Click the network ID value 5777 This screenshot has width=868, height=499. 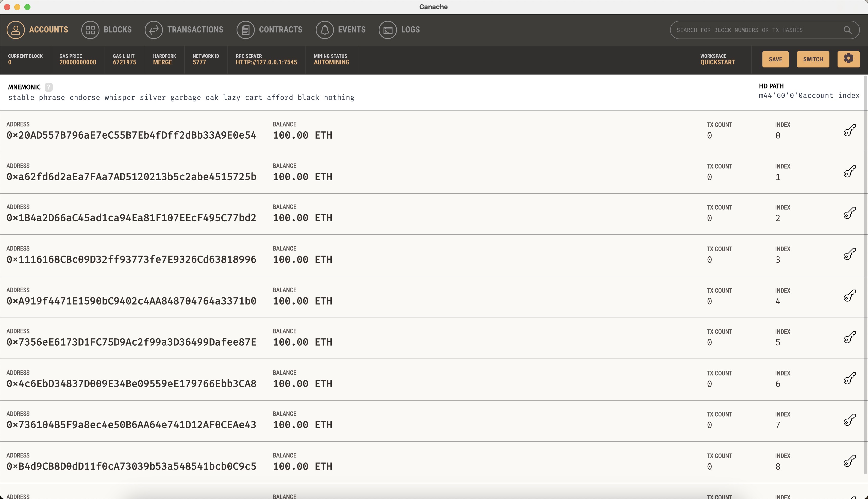(x=199, y=62)
